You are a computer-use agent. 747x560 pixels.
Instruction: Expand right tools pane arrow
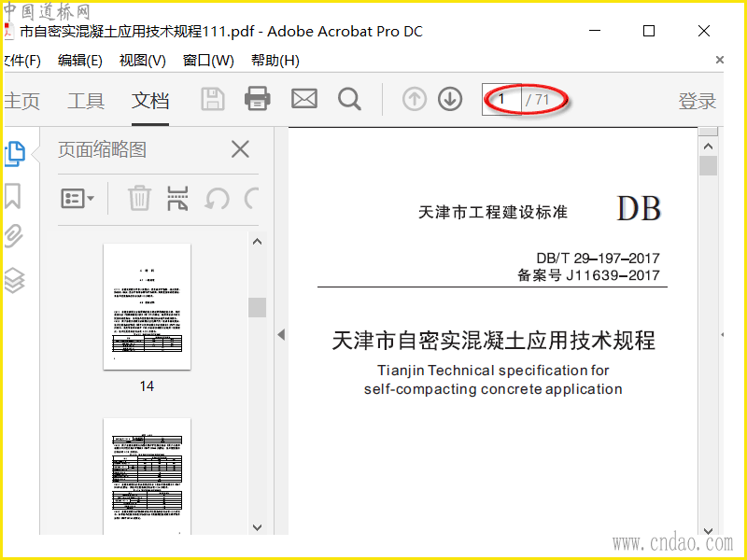pyautogui.click(x=722, y=335)
